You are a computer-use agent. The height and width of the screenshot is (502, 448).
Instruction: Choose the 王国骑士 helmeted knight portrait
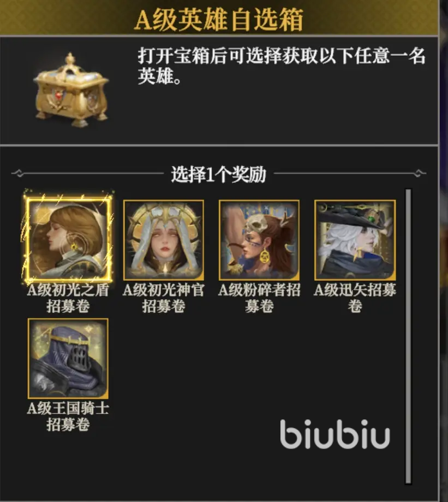point(68,358)
